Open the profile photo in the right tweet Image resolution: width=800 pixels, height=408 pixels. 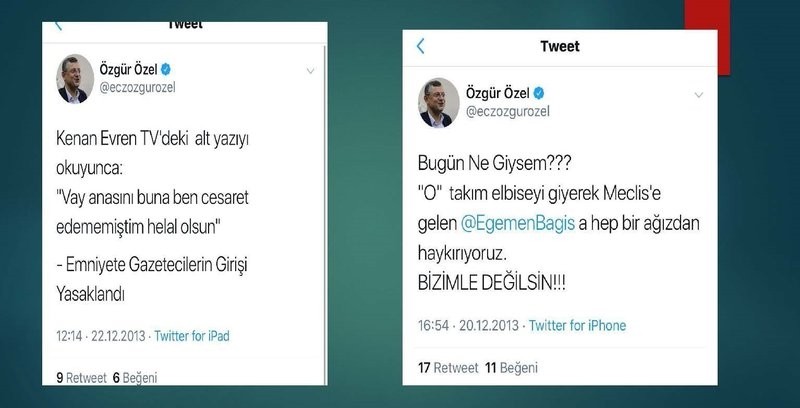[438, 103]
